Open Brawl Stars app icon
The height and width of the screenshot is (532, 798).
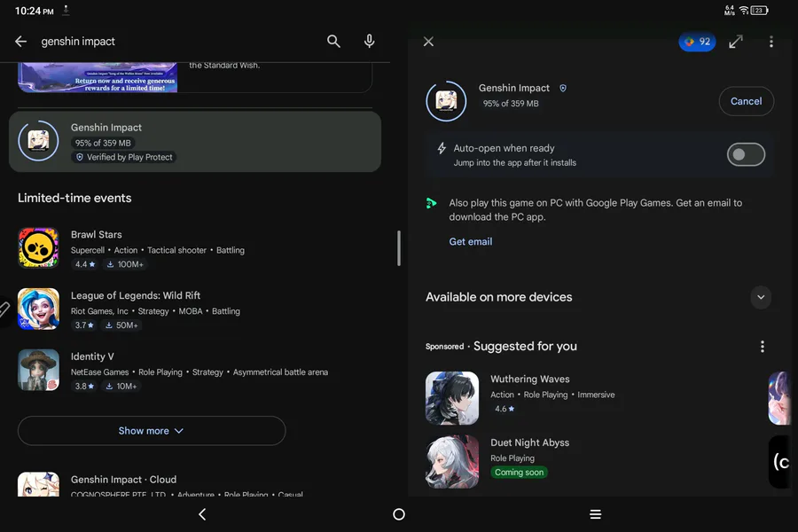tap(39, 248)
